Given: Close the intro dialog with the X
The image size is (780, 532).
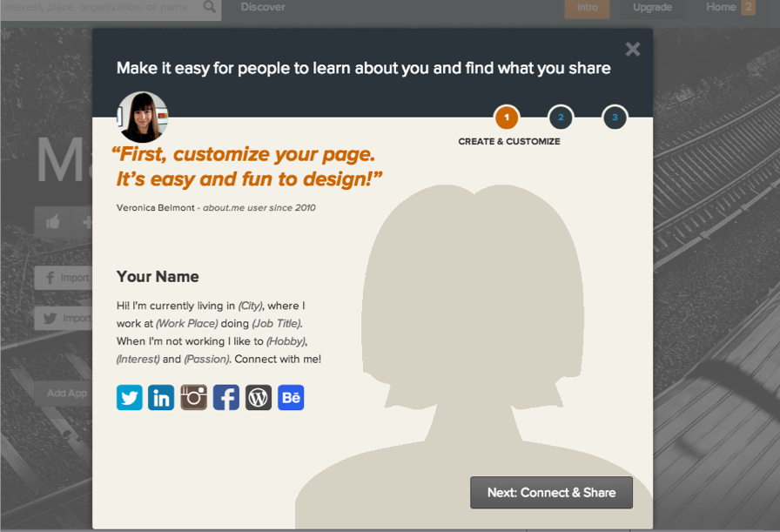Looking at the screenshot, I should coord(633,50).
